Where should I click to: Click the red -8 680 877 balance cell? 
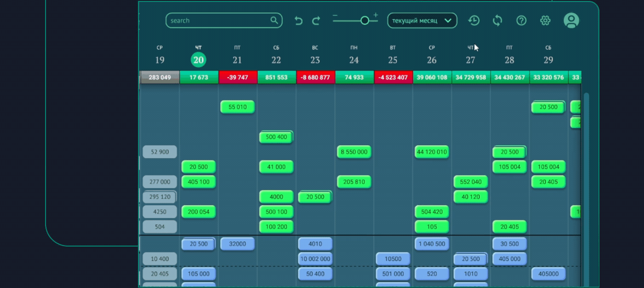(x=315, y=77)
